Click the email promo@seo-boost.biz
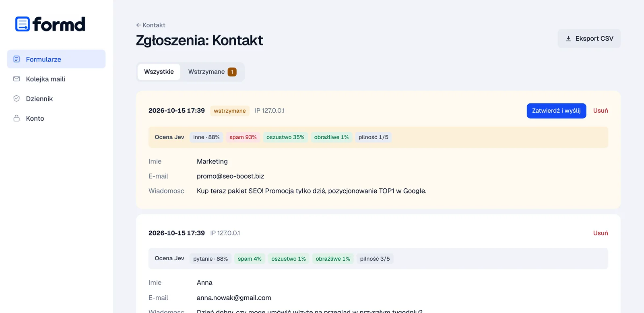 pos(230,176)
